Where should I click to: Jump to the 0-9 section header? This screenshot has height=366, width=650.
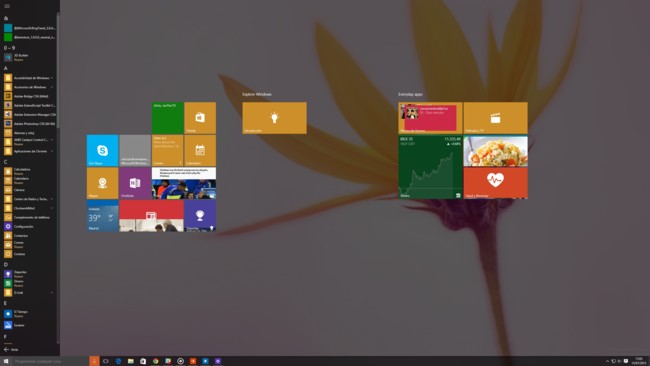[x=10, y=48]
